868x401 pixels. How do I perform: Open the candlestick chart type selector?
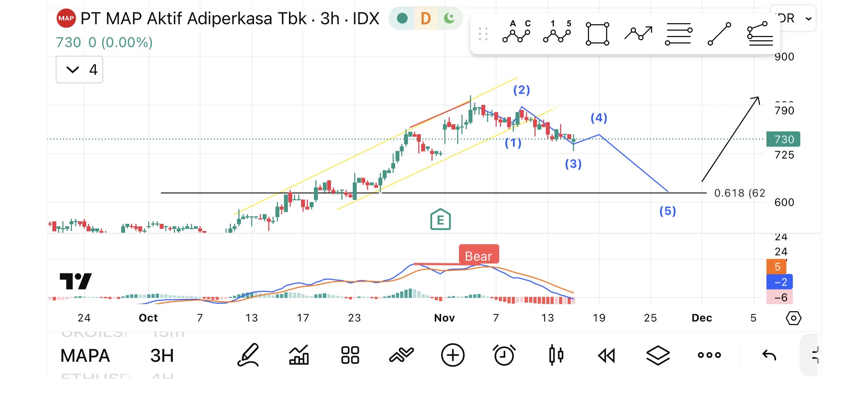[x=556, y=355]
